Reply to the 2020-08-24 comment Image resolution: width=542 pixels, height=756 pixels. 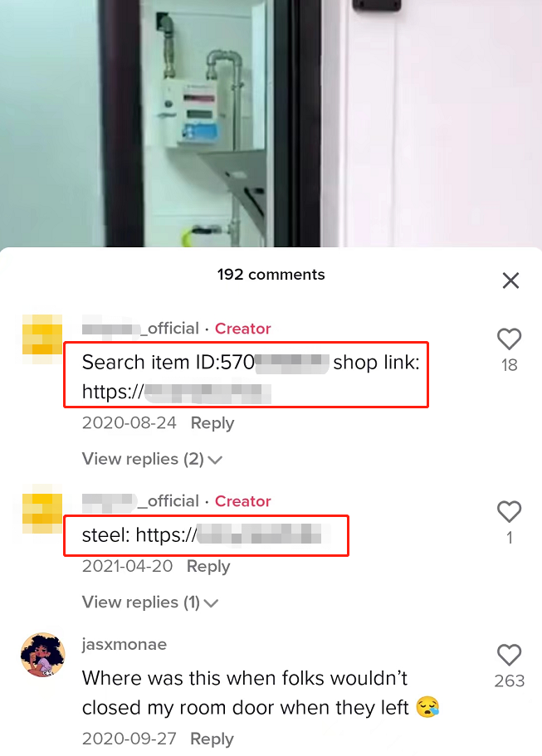pyautogui.click(x=212, y=423)
